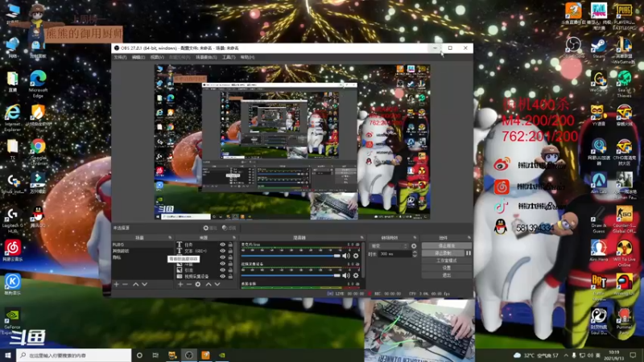Open the 视图(V) menu
This screenshot has width=644, height=362.
tap(157, 57)
